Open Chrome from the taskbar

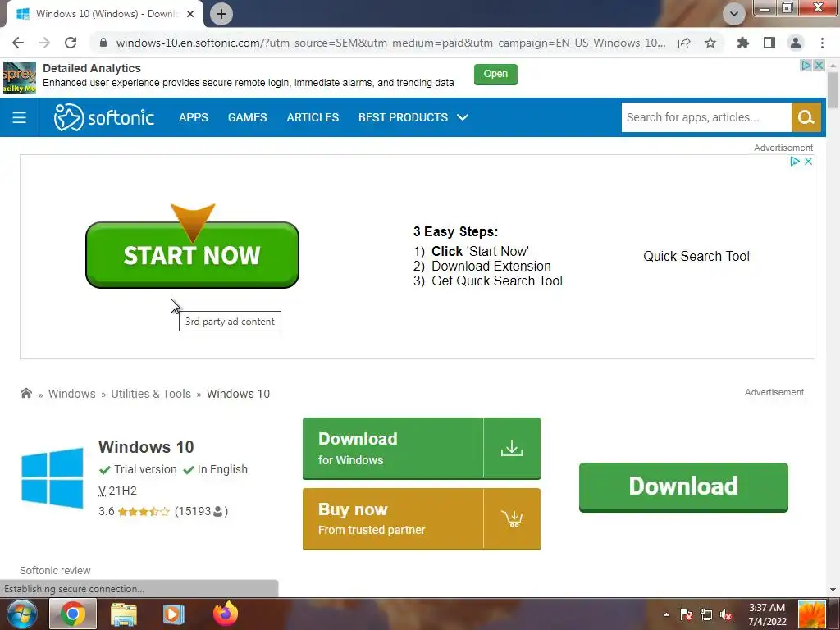tap(73, 614)
